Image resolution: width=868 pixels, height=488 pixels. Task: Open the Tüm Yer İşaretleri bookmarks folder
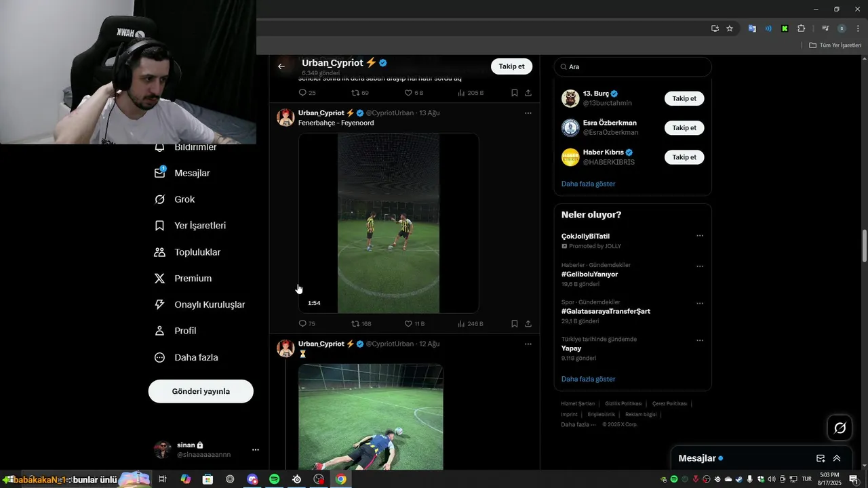(x=835, y=45)
